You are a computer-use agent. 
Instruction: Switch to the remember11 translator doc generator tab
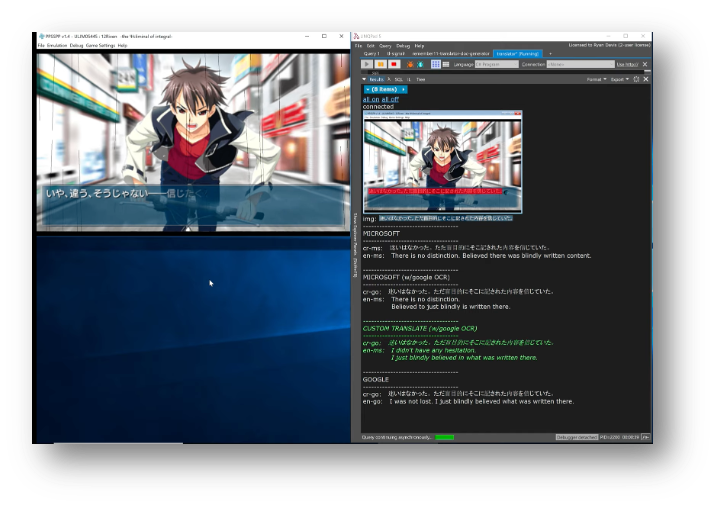451,54
